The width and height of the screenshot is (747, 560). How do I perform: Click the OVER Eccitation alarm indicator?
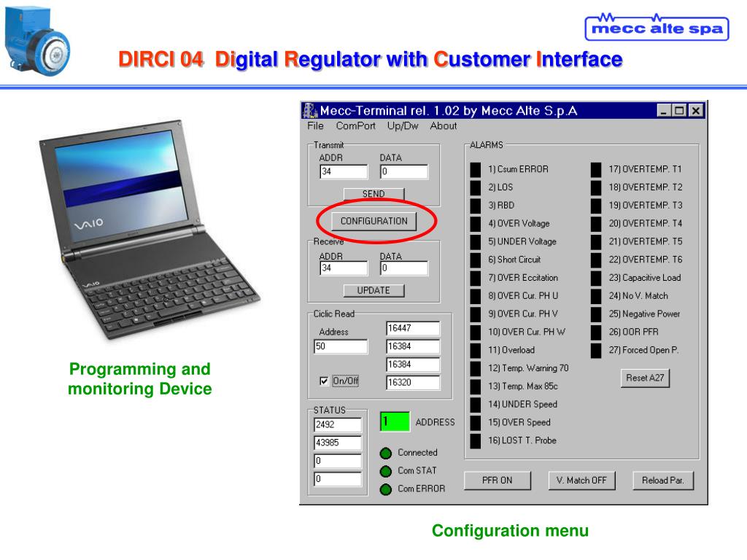tap(476, 278)
